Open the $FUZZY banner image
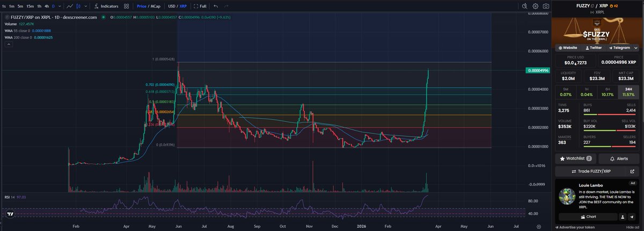 [598, 30]
